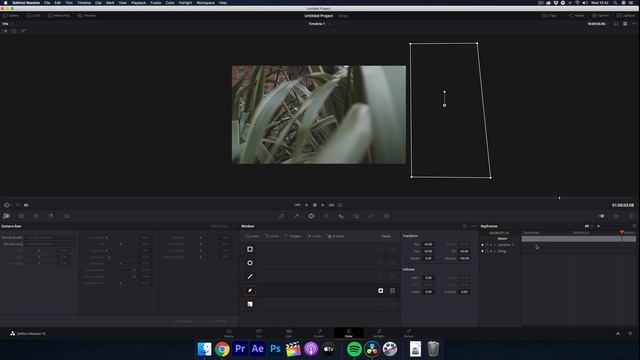The height and width of the screenshot is (360, 640).
Task: Click the Keyframes red playhead marker
Action: pyautogui.click(x=622, y=232)
